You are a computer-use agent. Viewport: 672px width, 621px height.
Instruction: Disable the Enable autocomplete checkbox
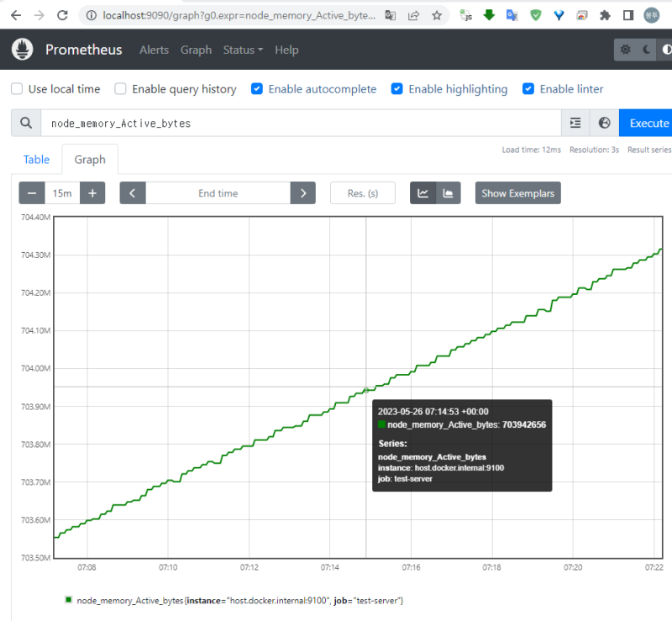(x=257, y=89)
